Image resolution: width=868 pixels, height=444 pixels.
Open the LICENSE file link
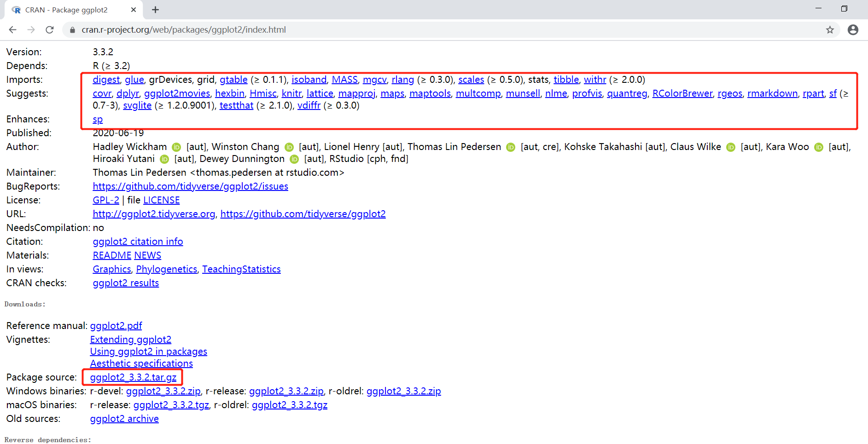pyautogui.click(x=162, y=200)
